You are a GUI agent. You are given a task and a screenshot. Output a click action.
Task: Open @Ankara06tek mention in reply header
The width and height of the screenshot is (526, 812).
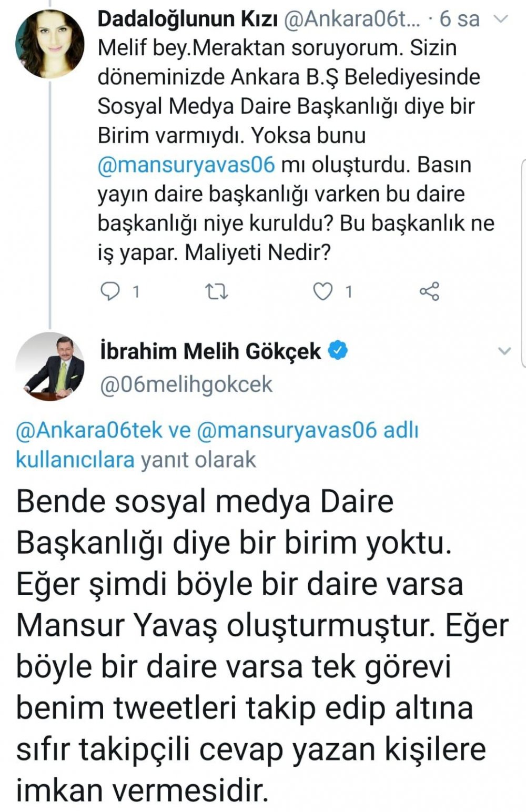89,430
